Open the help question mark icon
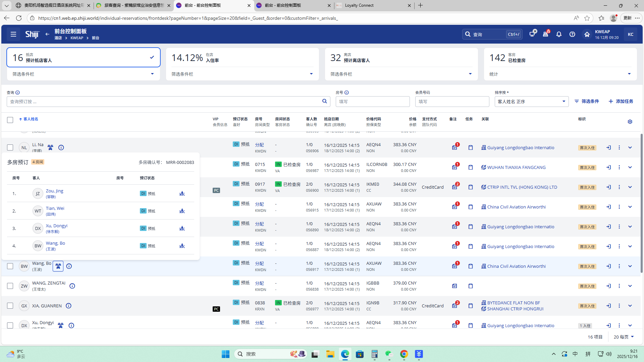644x362 pixels. click(x=572, y=34)
